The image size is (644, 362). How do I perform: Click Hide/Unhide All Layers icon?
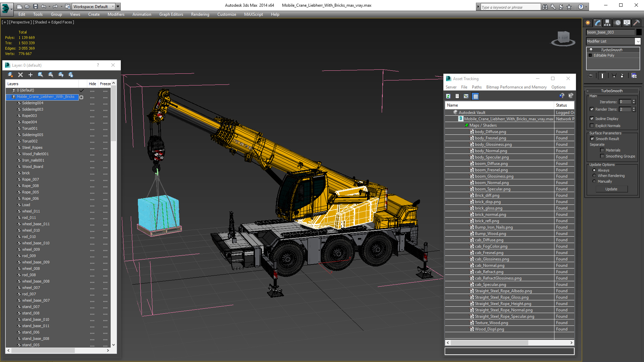point(61,75)
